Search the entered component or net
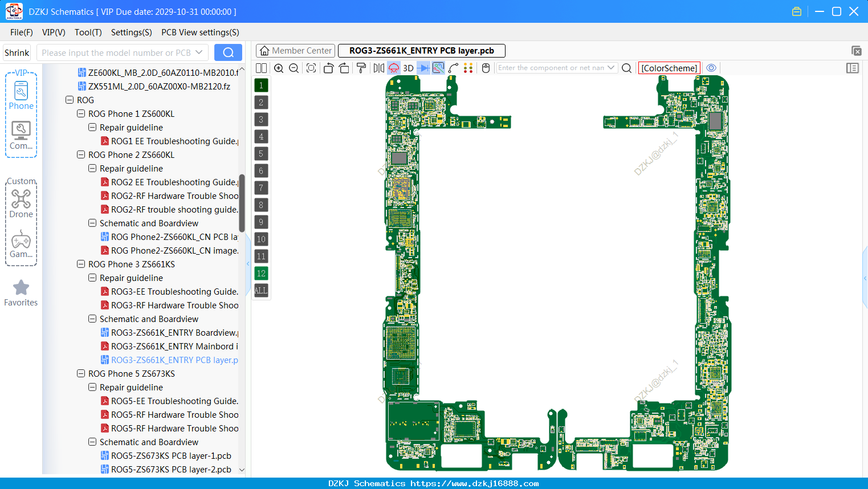Viewport: 868px width, 489px height. [626, 68]
